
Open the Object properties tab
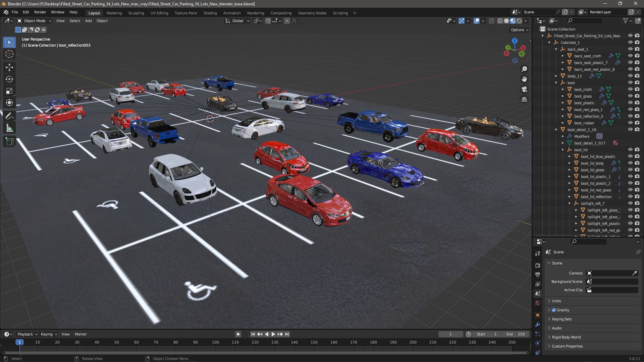click(538, 315)
